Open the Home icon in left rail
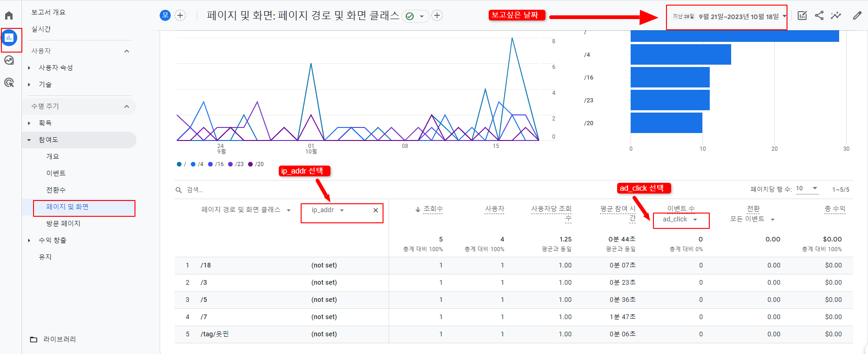The image size is (868, 354). point(9,15)
